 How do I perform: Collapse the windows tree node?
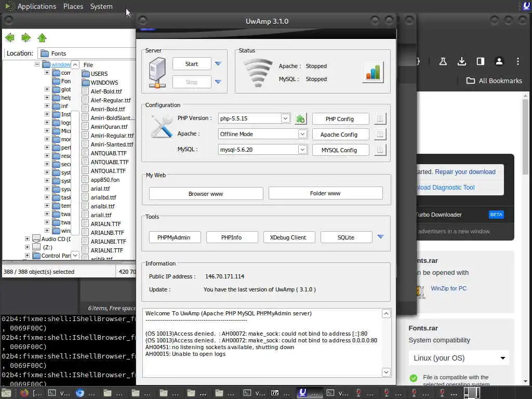click(x=37, y=64)
